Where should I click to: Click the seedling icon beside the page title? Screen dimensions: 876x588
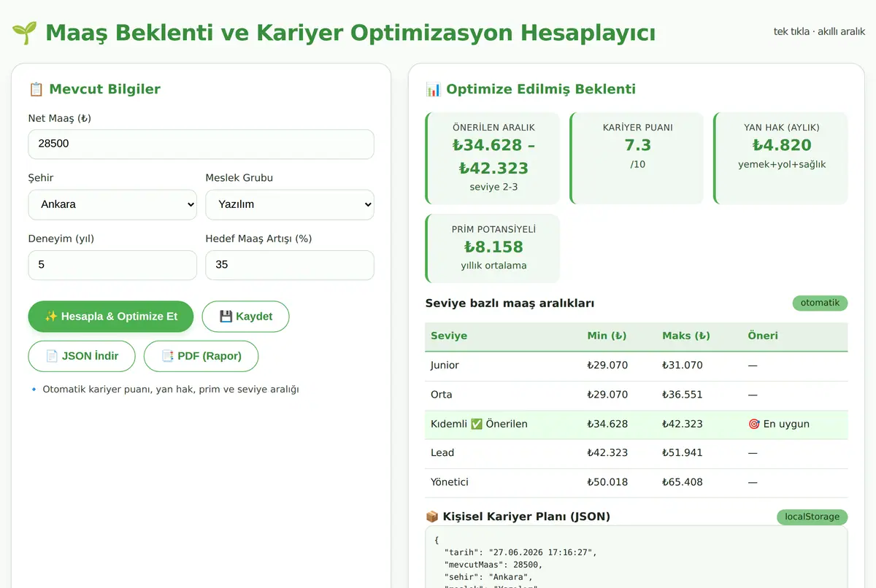point(25,33)
